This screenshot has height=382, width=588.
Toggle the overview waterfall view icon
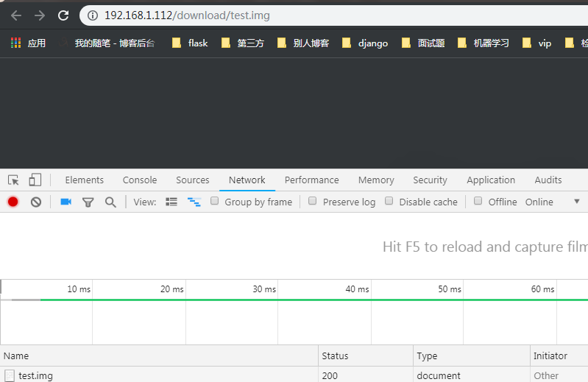[x=194, y=202]
